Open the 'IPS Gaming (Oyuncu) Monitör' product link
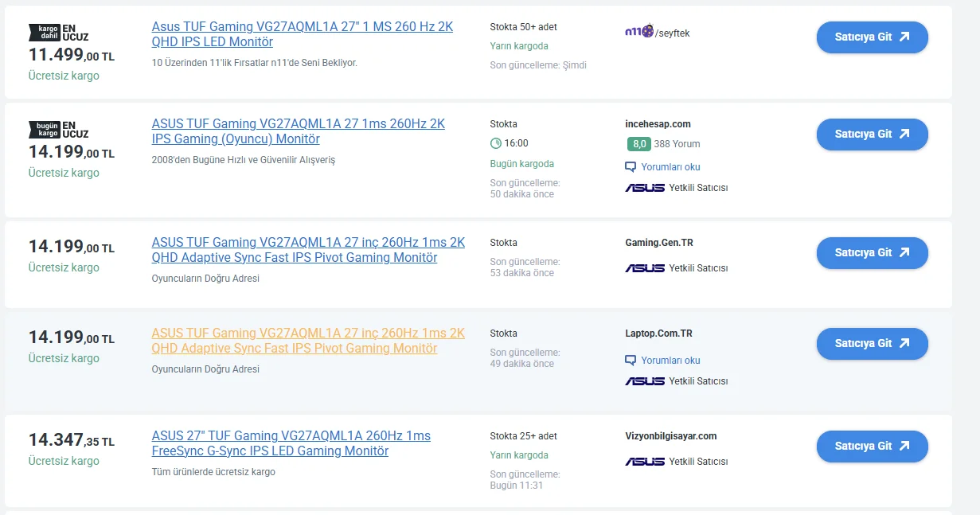The height and width of the screenshot is (515, 980). 299,131
